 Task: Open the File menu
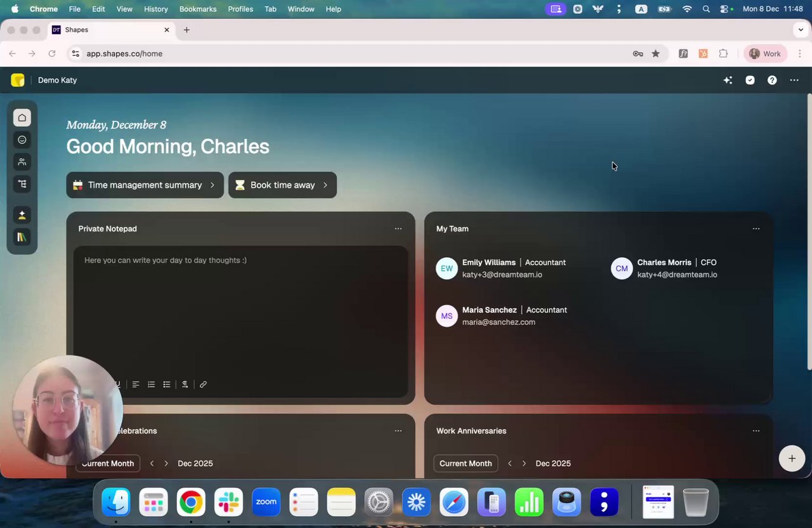coord(75,9)
